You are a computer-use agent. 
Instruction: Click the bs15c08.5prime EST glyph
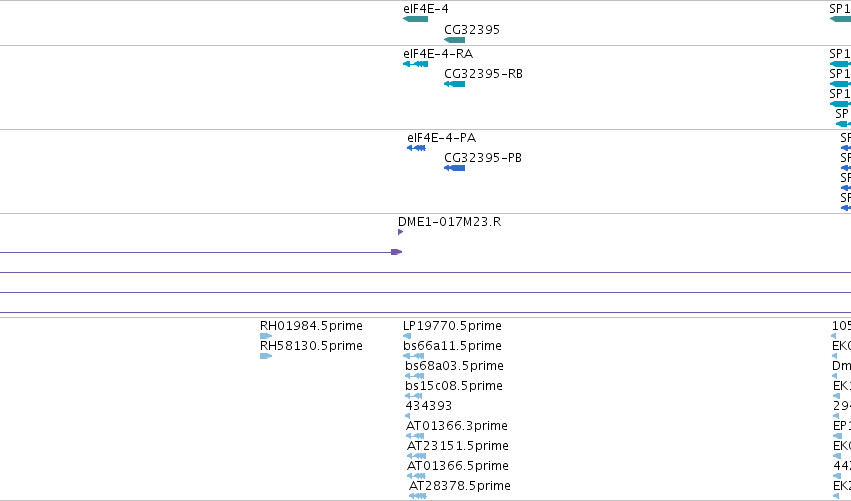414,396
